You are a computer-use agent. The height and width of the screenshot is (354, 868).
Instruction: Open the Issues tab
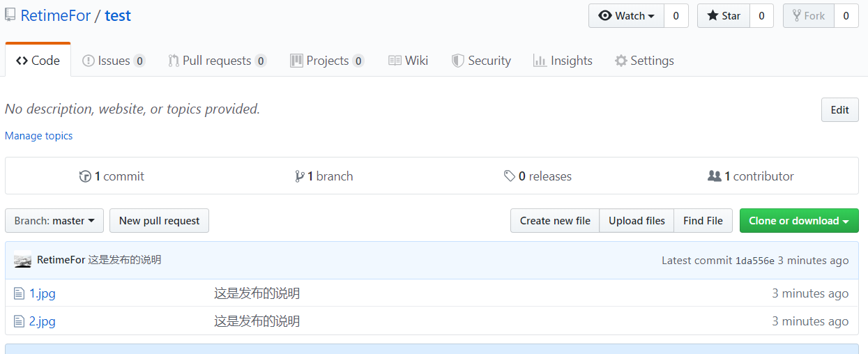[114, 61]
